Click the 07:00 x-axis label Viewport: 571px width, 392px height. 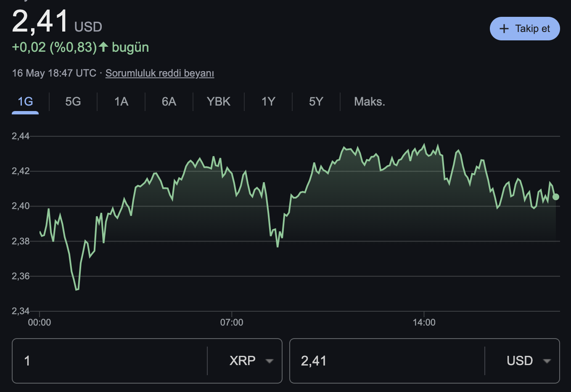click(232, 323)
